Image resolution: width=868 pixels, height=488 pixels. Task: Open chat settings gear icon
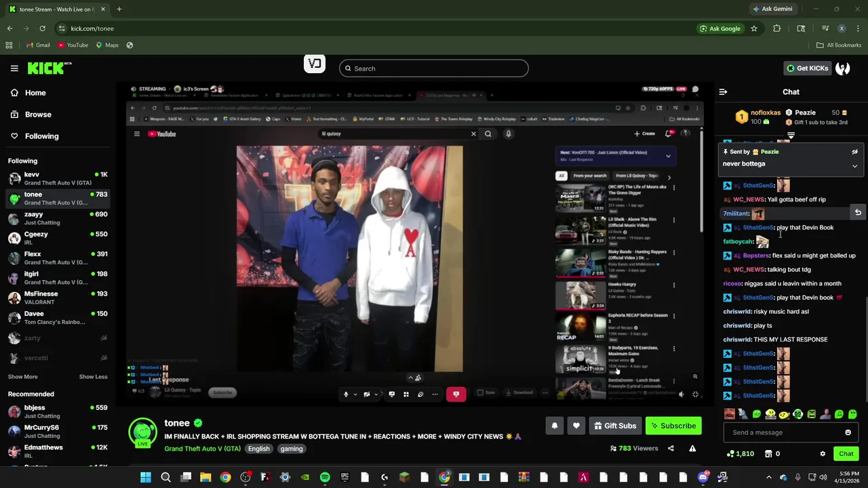[823, 454]
